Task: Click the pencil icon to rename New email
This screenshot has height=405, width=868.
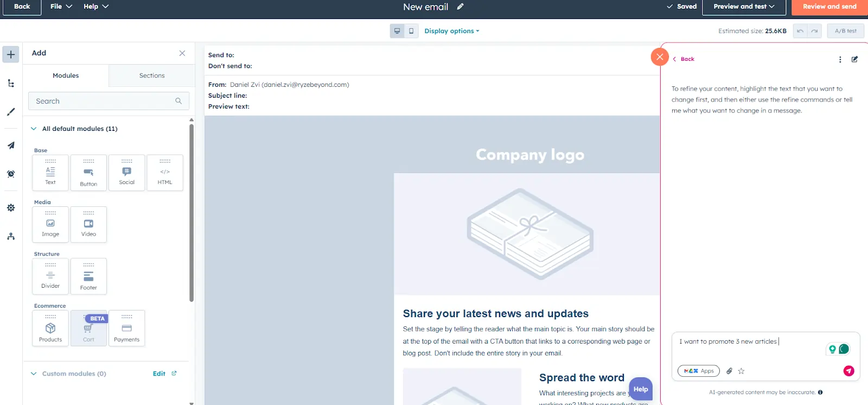Action: [460, 7]
